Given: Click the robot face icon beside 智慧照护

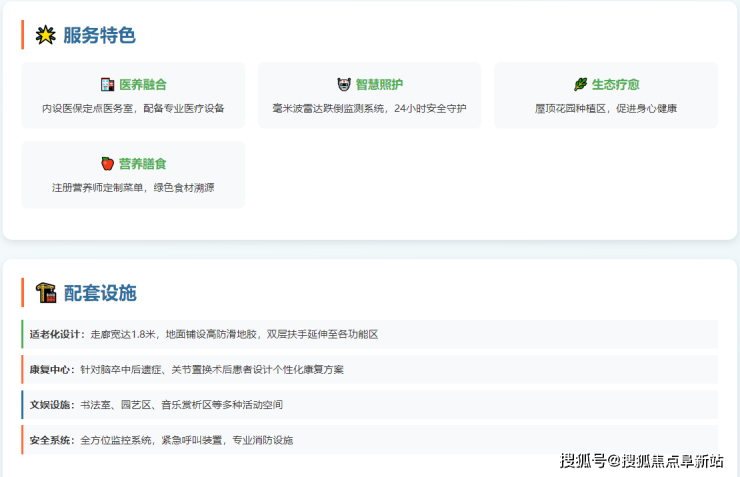Looking at the screenshot, I should click(344, 85).
